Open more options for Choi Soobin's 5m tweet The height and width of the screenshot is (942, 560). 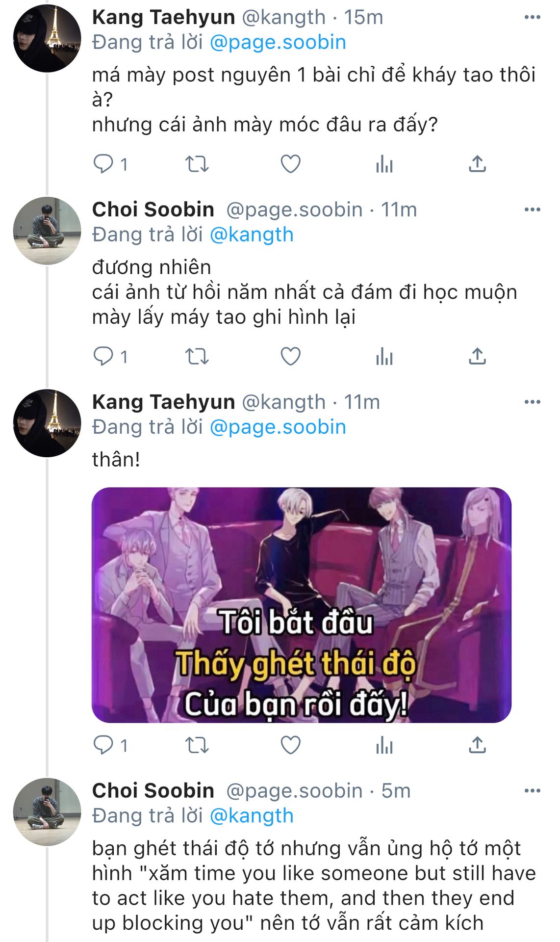click(x=532, y=790)
